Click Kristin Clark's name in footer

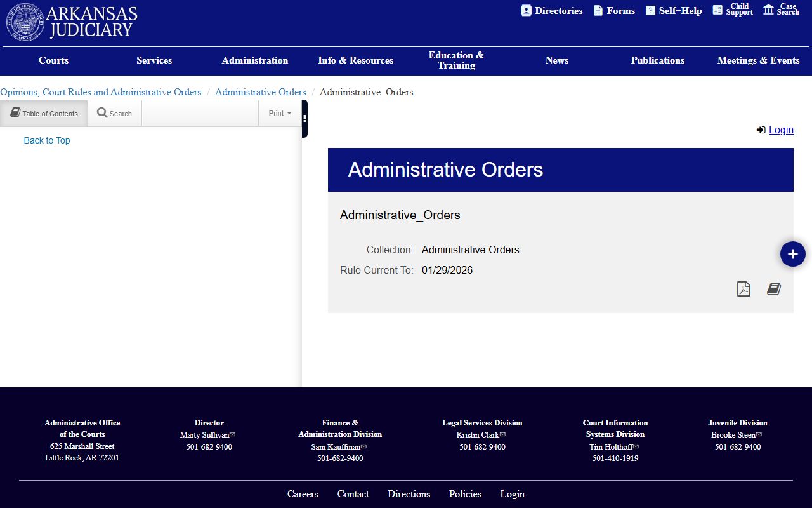coord(478,435)
